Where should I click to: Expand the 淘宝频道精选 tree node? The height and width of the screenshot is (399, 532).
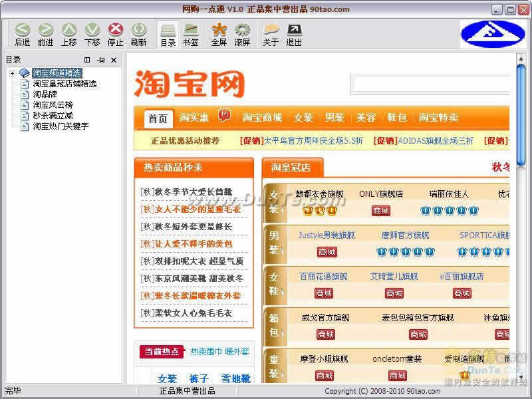coord(13,73)
